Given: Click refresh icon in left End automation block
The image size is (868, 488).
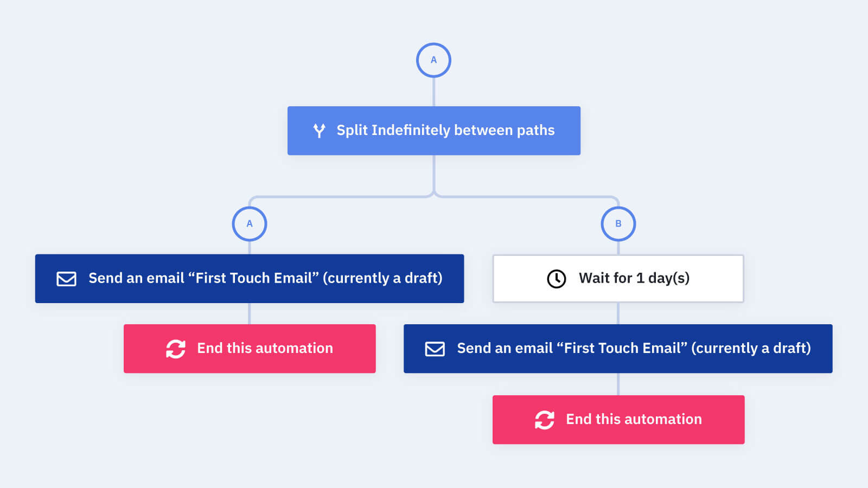Looking at the screenshot, I should click(176, 349).
